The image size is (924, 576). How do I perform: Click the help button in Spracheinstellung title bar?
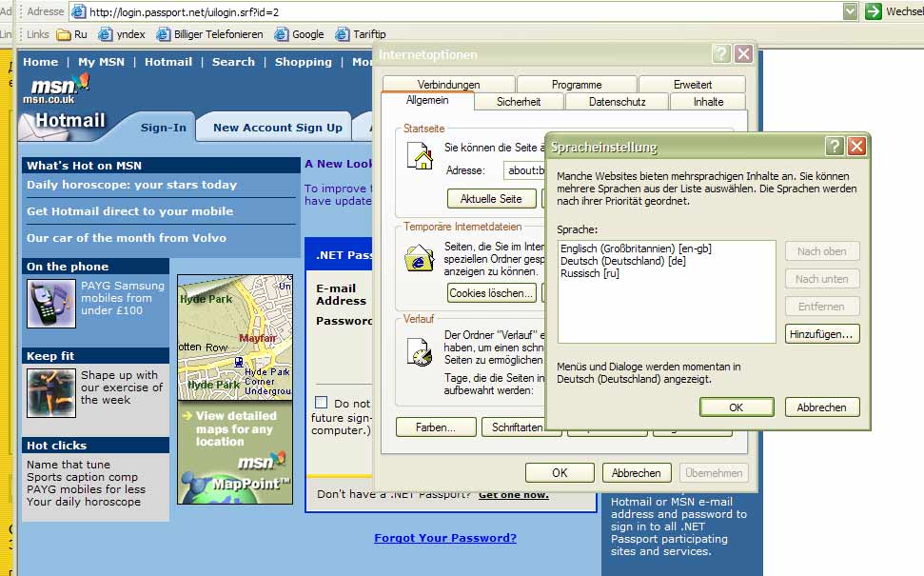coord(835,146)
